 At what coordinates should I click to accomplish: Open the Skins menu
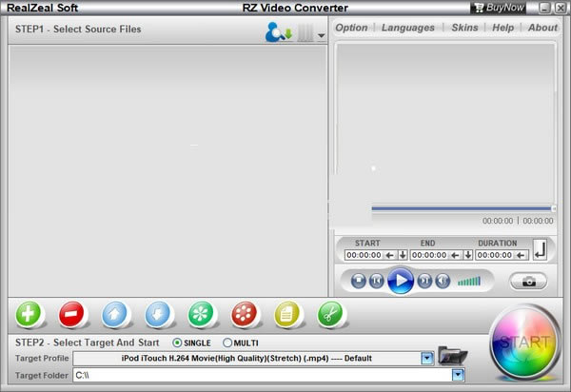click(x=464, y=28)
